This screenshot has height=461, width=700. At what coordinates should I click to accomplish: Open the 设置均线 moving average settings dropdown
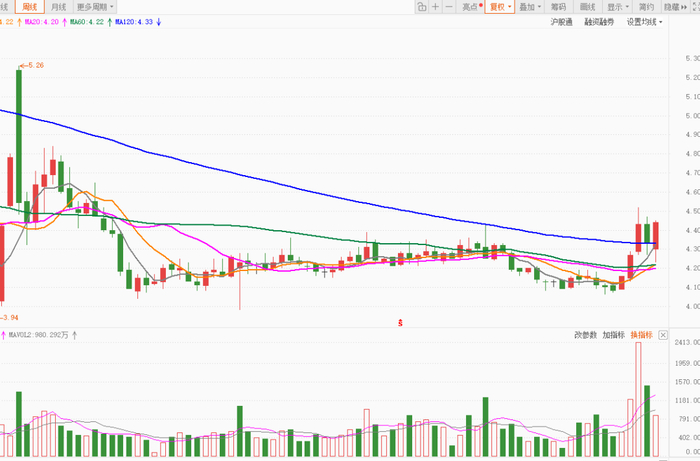pos(644,22)
